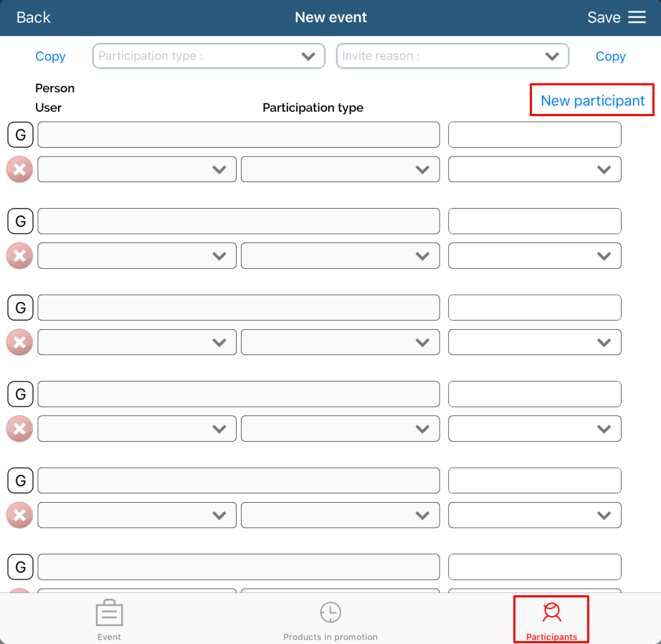Remove the fourth participant with red X

pos(19,429)
